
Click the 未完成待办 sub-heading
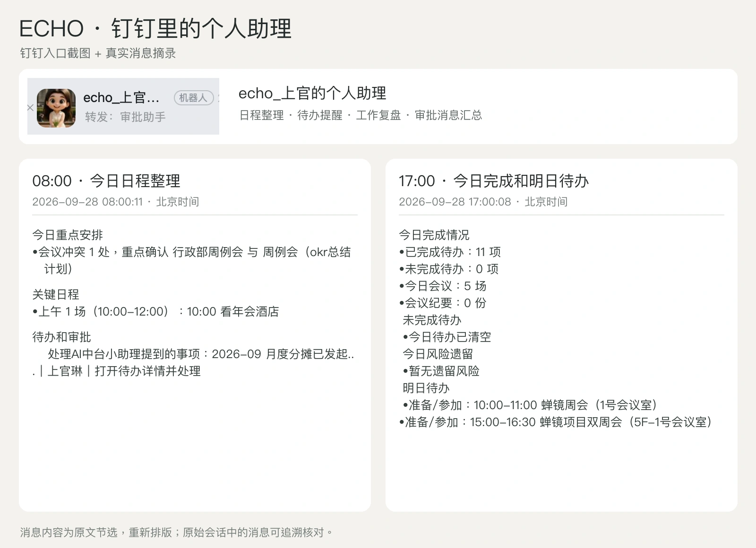[432, 320]
